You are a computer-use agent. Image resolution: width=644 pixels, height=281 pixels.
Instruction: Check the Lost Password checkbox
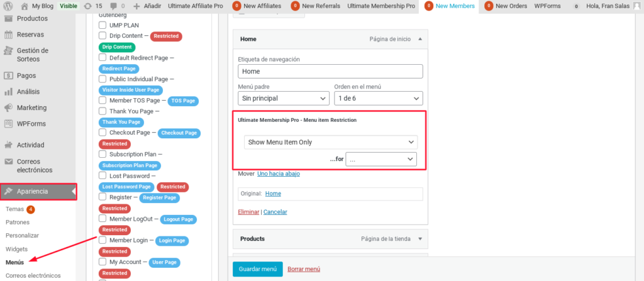click(x=103, y=176)
